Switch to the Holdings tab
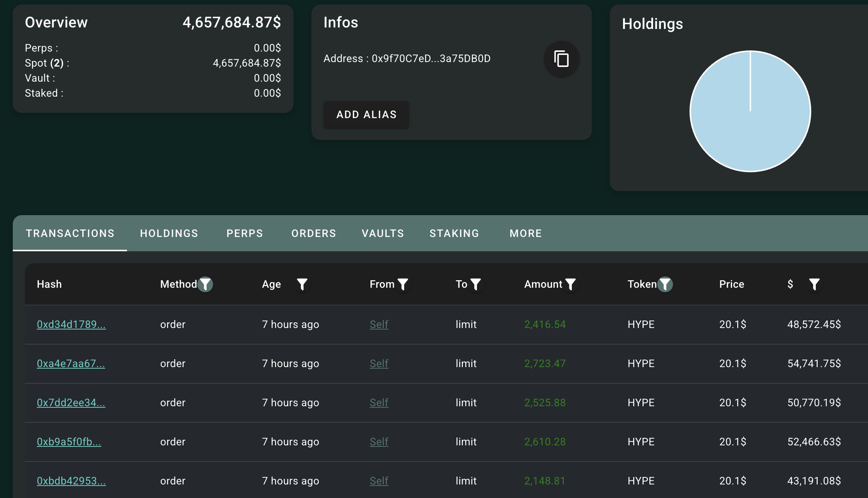Image resolution: width=868 pixels, height=498 pixels. click(x=169, y=233)
